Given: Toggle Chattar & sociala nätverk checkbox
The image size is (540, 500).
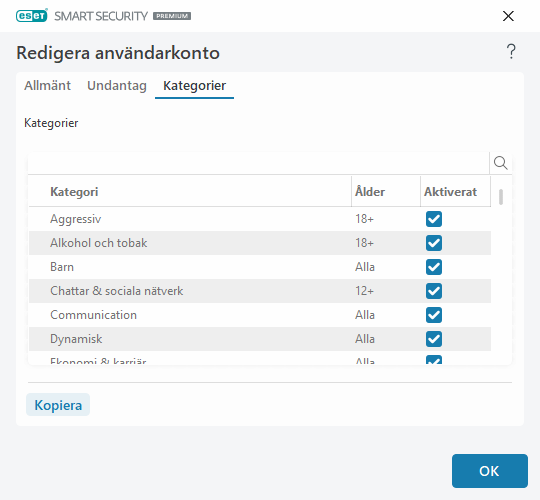Looking at the screenshot, I should [x=434, y=291].
